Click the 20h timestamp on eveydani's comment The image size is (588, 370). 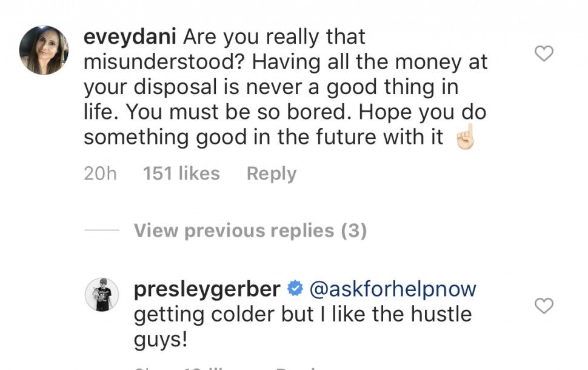pyautogui.click(x=99, y=174)
